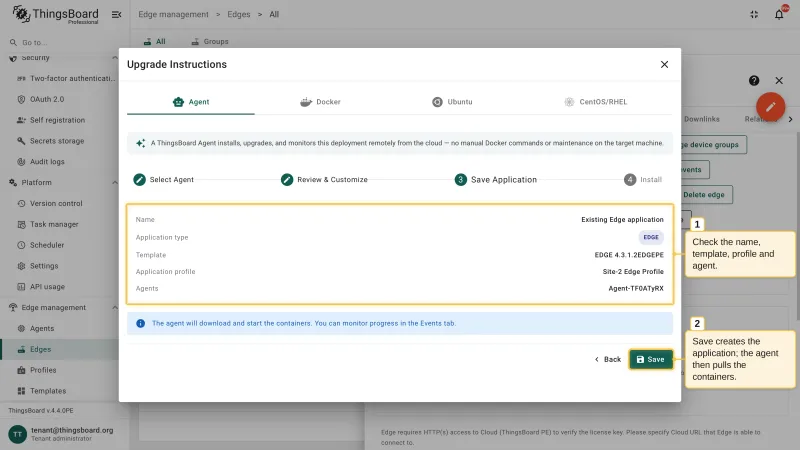
Task: Go to the Review & Customize step
Action: (324, 180)
